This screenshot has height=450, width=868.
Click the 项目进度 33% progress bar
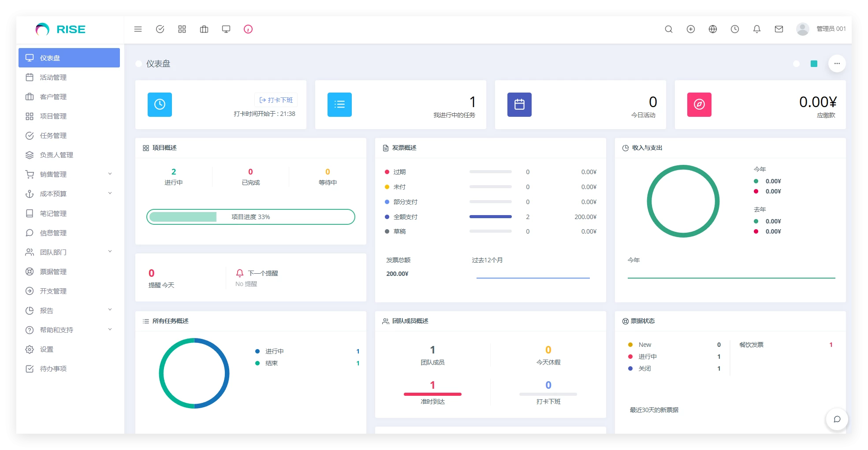pyautogui.click(x=250, y=217)
